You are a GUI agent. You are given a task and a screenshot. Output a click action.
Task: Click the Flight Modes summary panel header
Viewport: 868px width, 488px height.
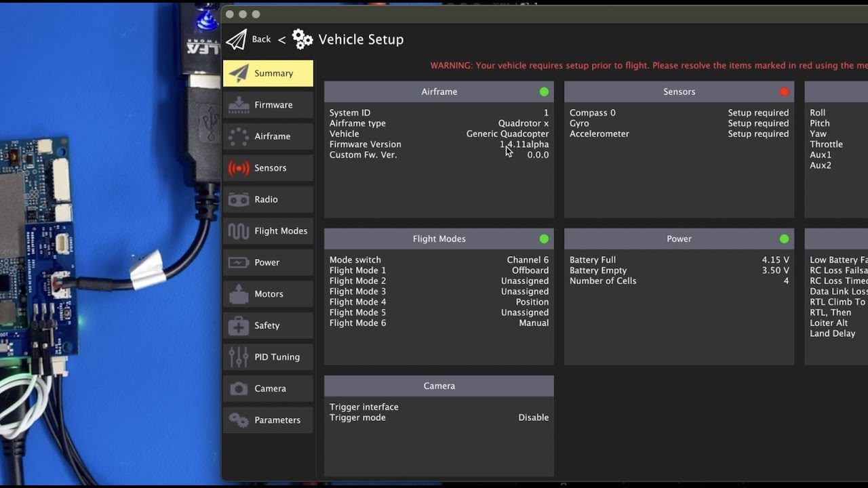point(439,239)
